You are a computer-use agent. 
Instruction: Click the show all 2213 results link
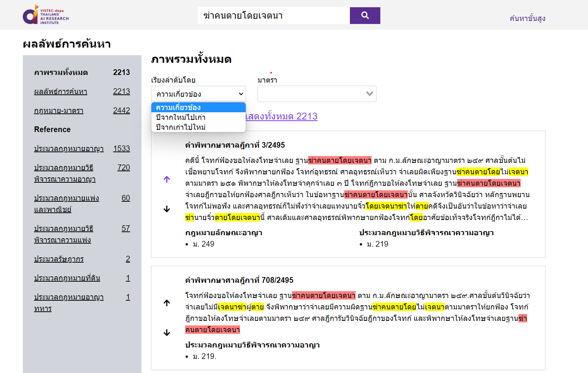pyautogui.click(x=281, y=116)
